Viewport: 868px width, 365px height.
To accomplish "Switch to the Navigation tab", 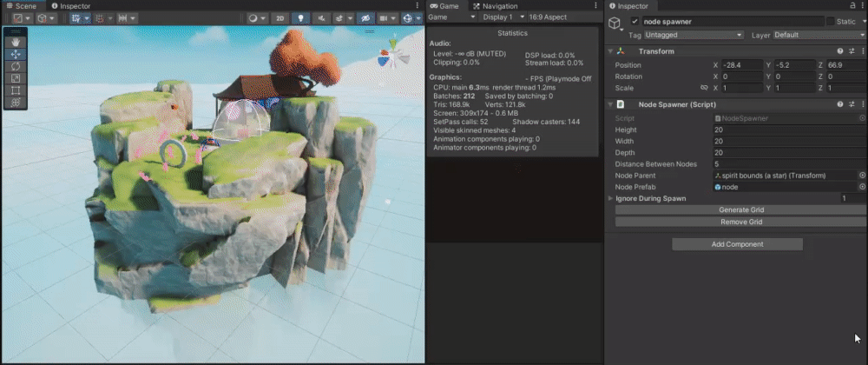I will [x=496, y=6].
